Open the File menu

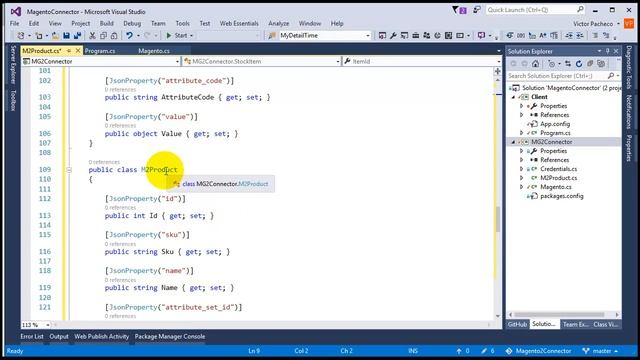tap(15, 24)
